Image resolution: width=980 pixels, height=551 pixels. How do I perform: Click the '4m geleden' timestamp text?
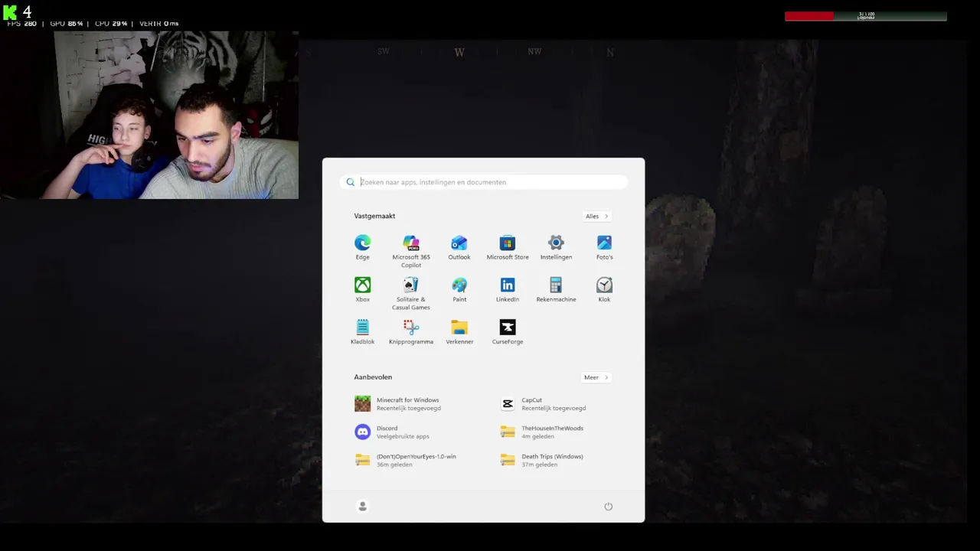tap(537, 436)
